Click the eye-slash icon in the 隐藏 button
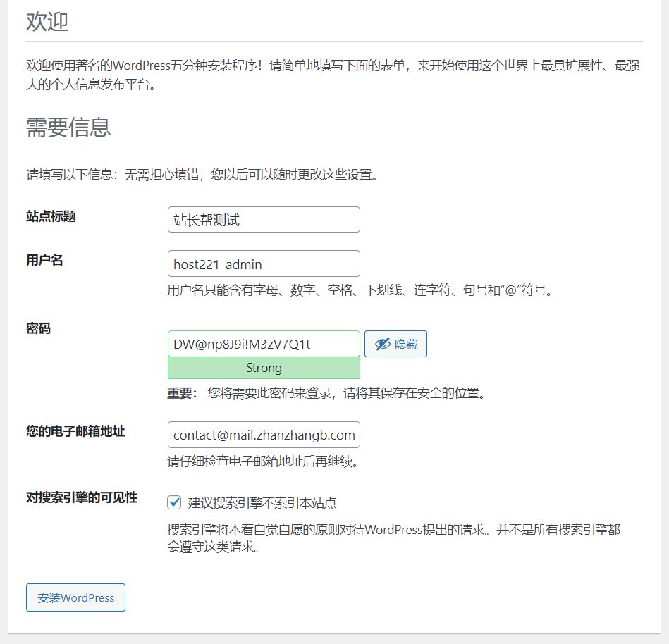The width and height of the screenshot is (669, 644). coord(383,344)
